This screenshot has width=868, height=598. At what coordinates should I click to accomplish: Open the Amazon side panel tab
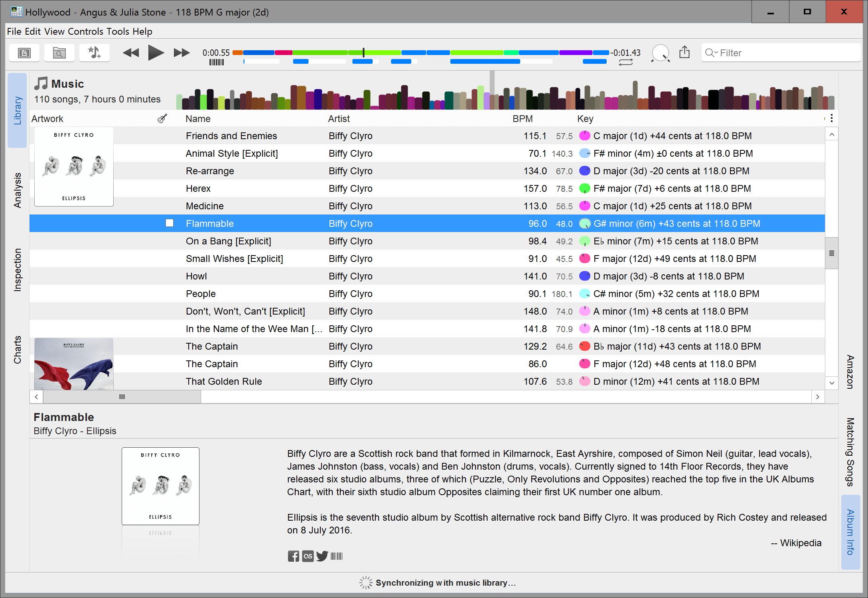coord(850,372)
